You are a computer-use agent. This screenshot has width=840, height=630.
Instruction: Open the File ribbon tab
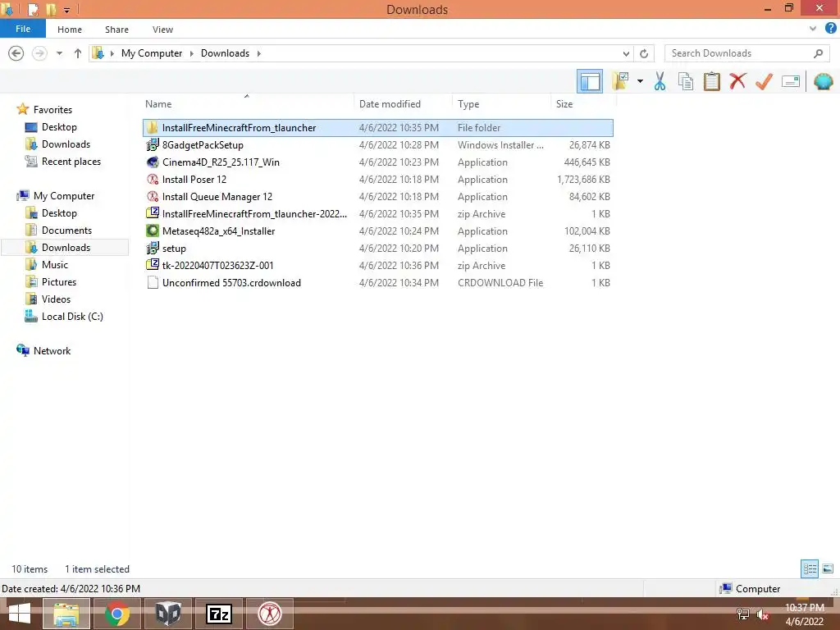[23, 29]
